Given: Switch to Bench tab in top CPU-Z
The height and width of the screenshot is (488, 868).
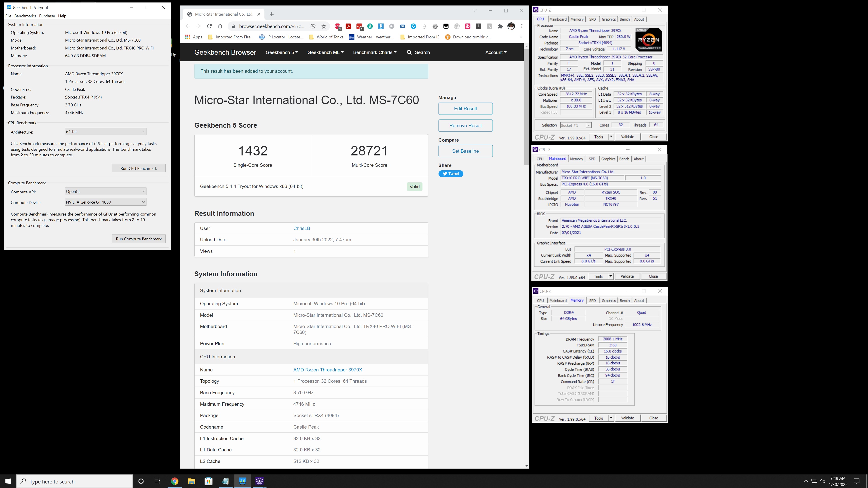Looking at the screenshot, I should click(624, 19).
